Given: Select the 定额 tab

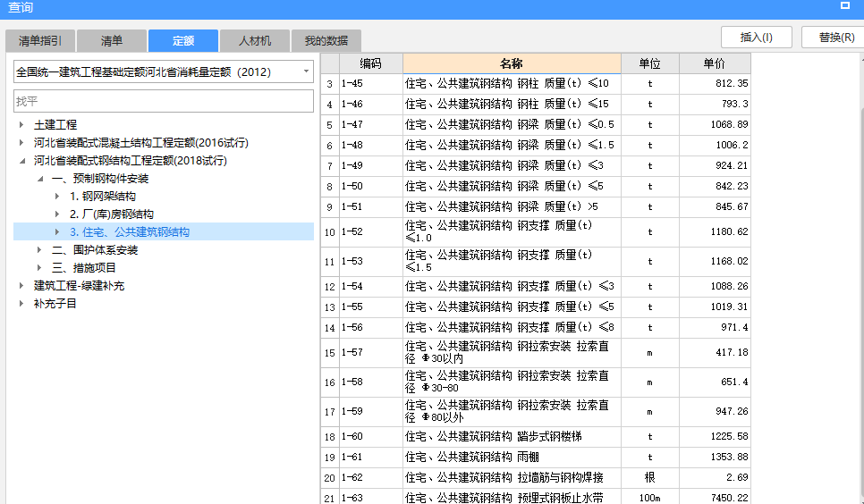Looking at the screenshot, I should pos(183,41).
